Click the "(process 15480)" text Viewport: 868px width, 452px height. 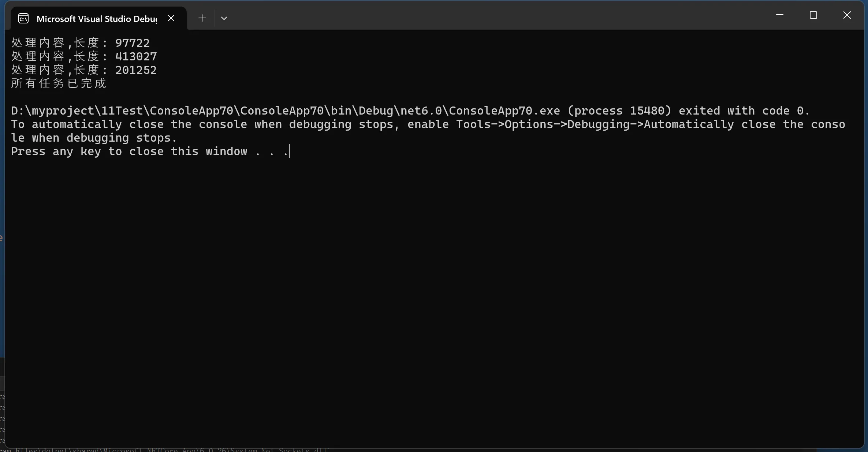619,111
